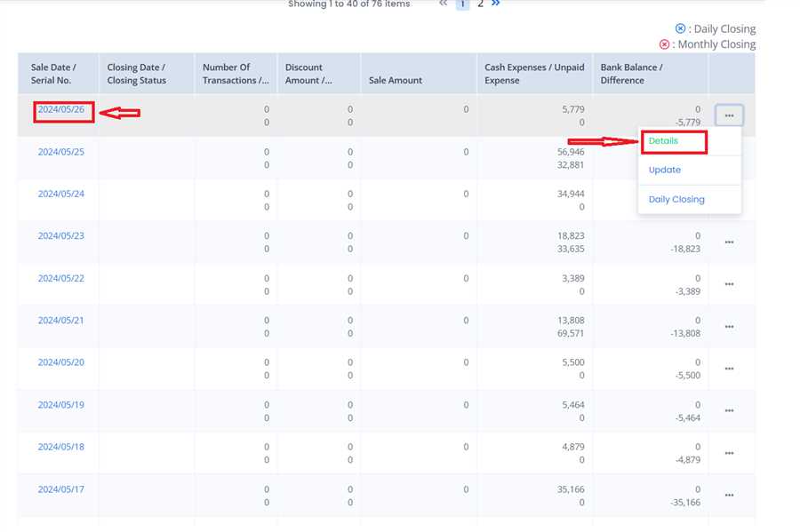Open three-dot menu for 2024/05/22 row

(729, 284)
